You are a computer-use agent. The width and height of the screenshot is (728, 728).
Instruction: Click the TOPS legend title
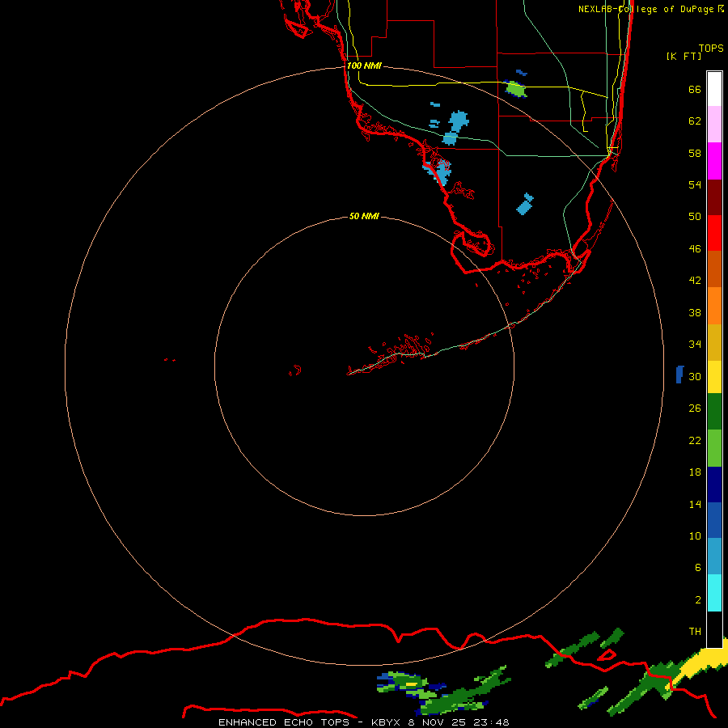711,49
